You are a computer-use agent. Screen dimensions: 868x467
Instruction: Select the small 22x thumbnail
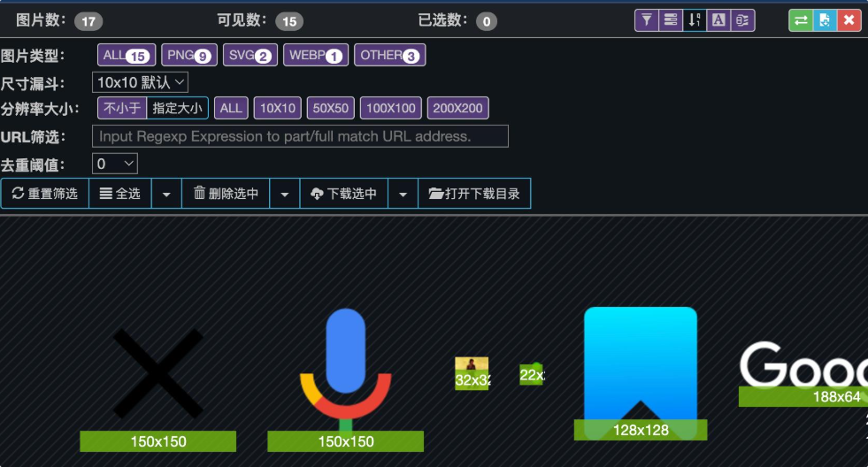tap(532, 375)
